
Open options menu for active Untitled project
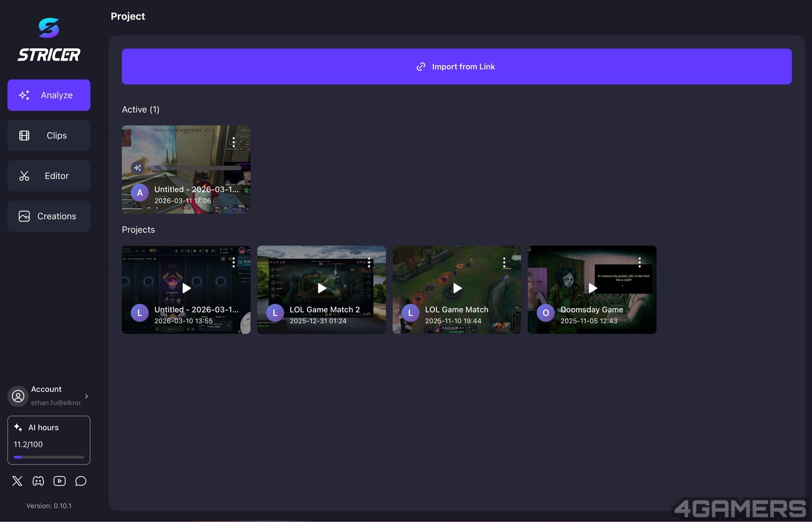[x=234, y=142]
